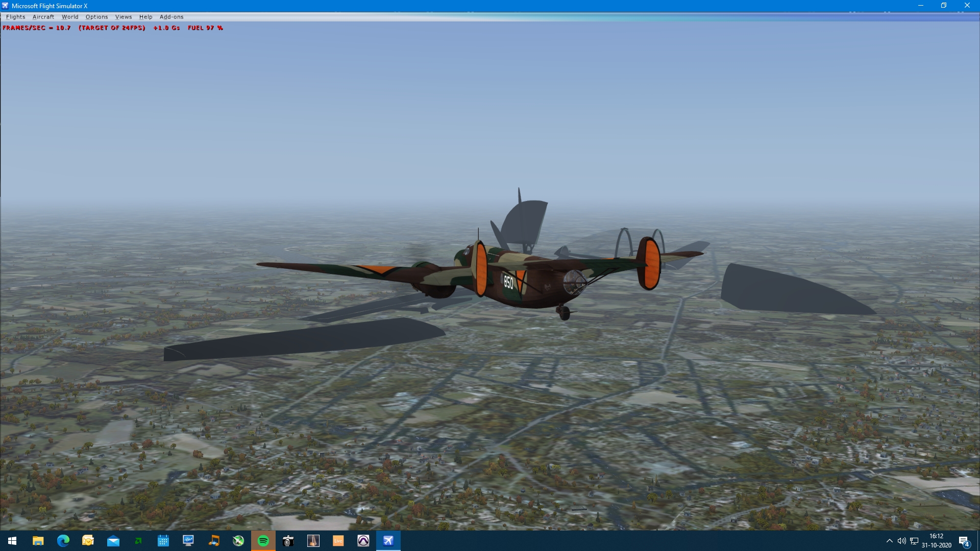Open the Add-ons menu
The width and height of the screenshot is (980, 551).
pos(171,17)
